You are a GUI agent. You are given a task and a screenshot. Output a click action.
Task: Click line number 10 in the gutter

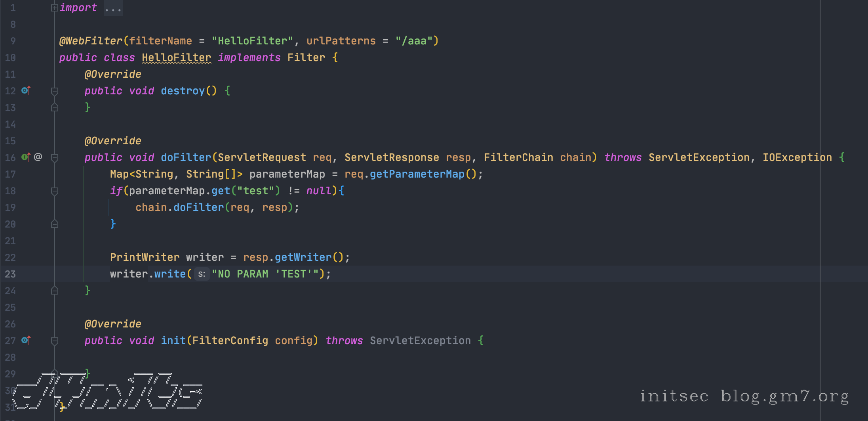point(10,58)
